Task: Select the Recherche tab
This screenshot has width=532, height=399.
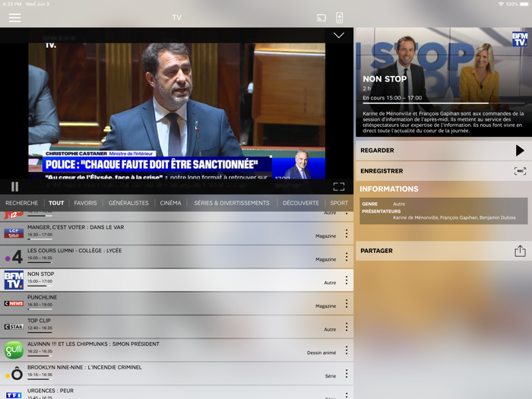Action: (21, 203)
